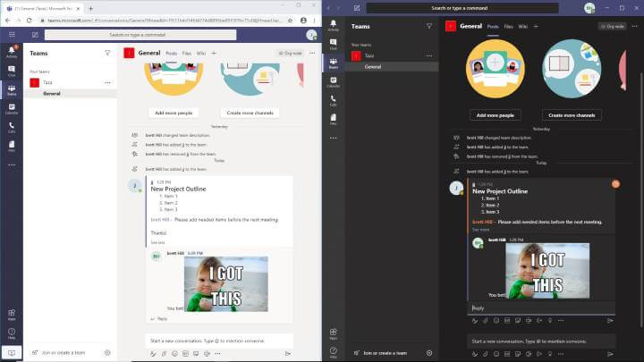
Task: Insert a GIF in desktop reply toolbar
Action: click(507, 321)
